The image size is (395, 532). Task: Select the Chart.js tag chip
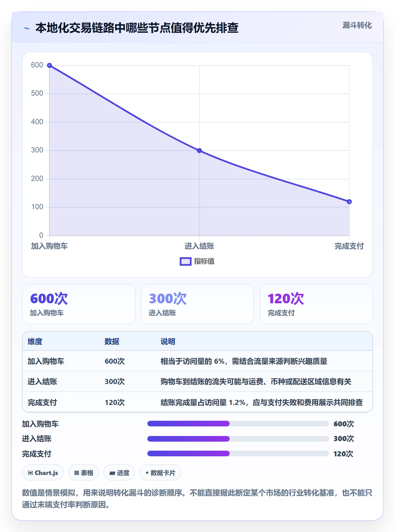(x=43, y=473)
